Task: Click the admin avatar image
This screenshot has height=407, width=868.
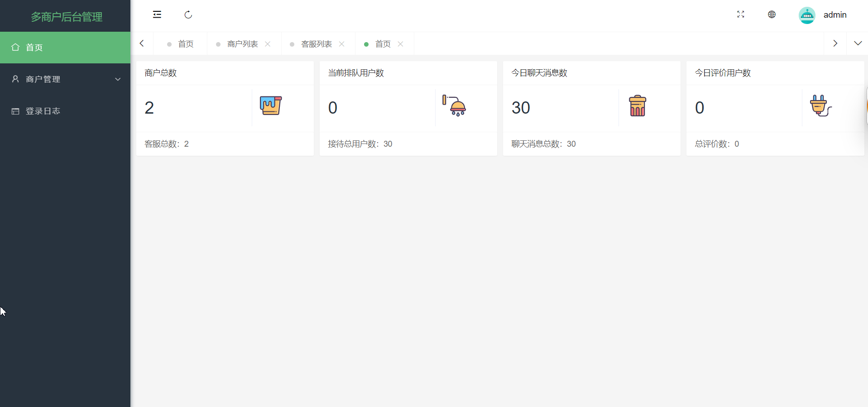Action: [x=807, y=15]
